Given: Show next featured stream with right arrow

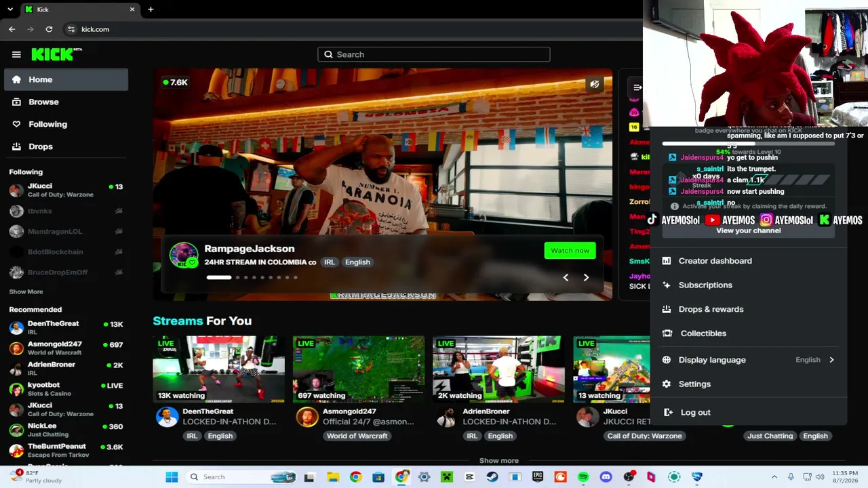Looking at the screenshot, I should point(586,277).
